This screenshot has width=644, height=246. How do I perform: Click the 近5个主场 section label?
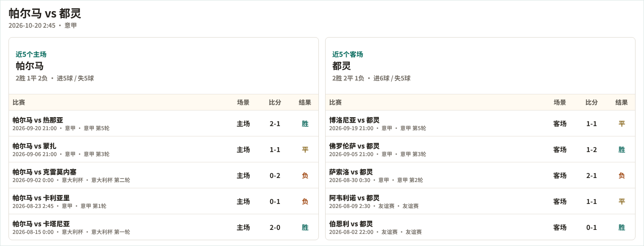(31, 54)
